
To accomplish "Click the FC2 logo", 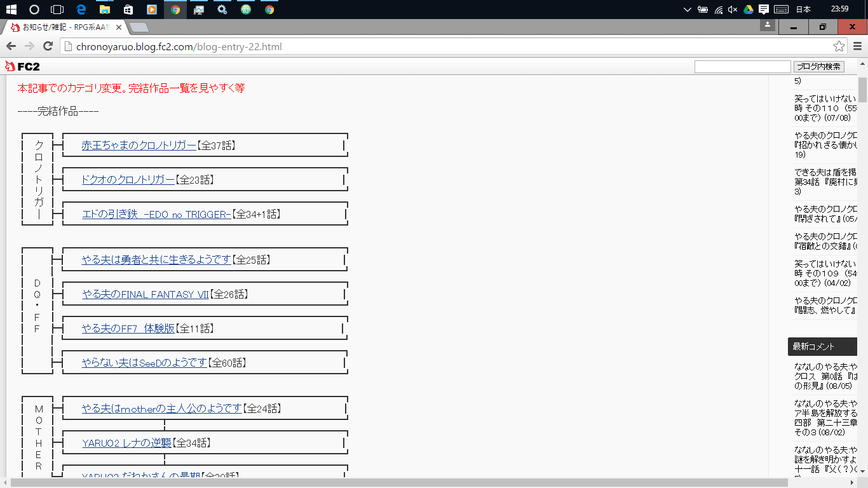I will pyautogui.click(x=22, y=66).
